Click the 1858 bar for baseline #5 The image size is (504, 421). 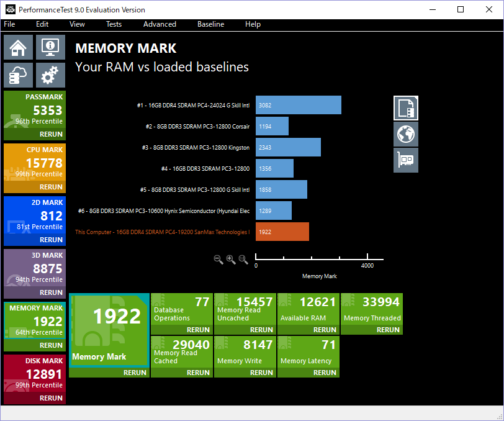(281, 189)
